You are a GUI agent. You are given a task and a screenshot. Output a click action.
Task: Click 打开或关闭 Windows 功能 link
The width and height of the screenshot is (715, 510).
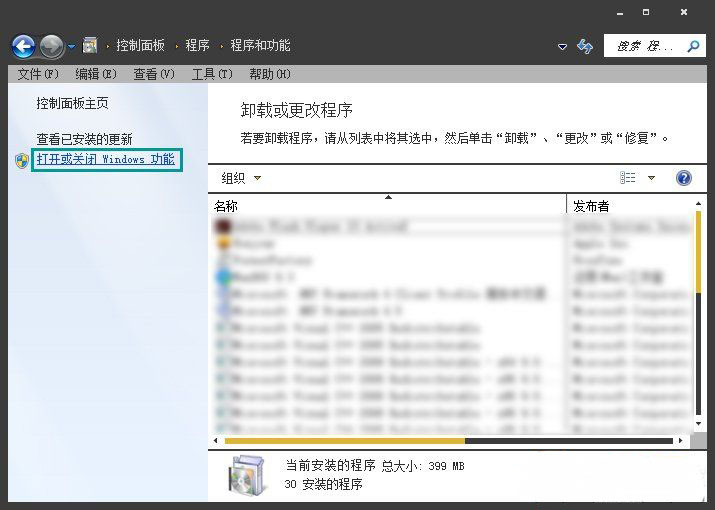(x=105, y=159)
